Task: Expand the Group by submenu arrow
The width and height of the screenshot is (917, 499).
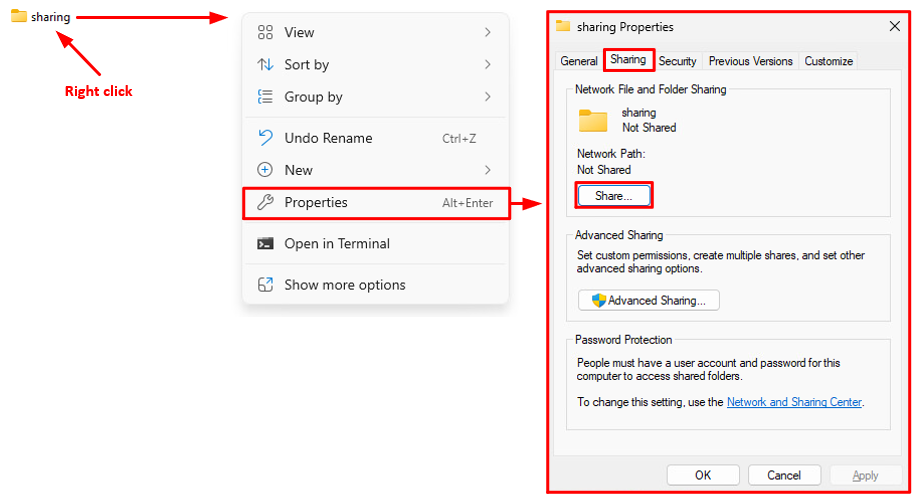Action: pos(488,97)
